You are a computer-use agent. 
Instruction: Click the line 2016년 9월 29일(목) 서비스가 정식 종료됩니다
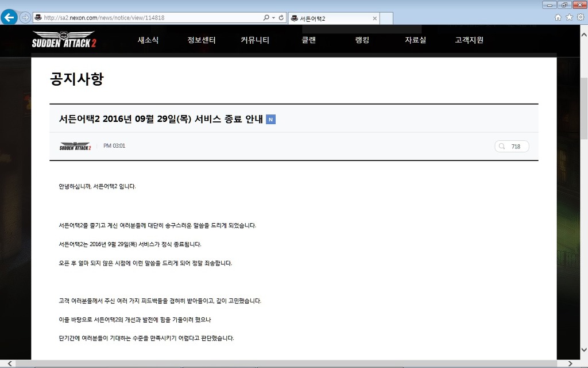point(130,244)
